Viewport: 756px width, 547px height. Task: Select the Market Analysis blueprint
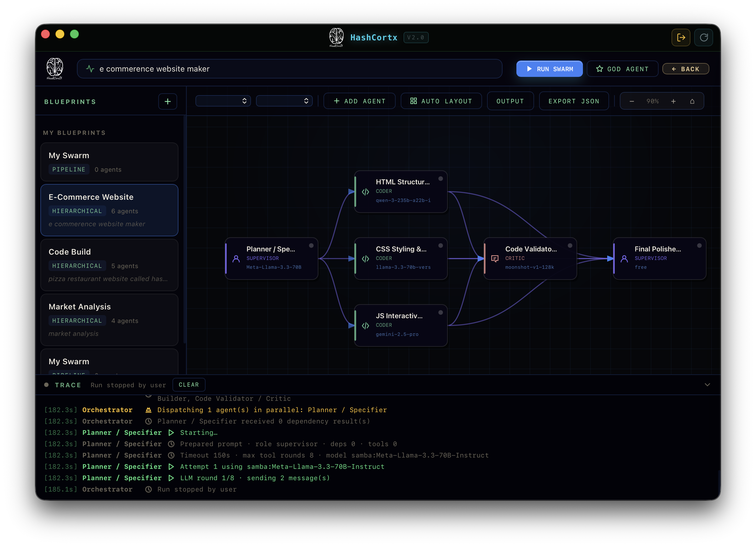(x=109, y=320)
